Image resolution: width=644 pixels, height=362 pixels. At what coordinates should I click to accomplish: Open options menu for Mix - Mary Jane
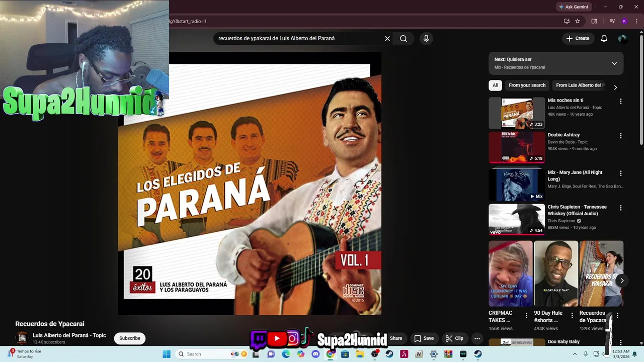[x=620, y=173]
